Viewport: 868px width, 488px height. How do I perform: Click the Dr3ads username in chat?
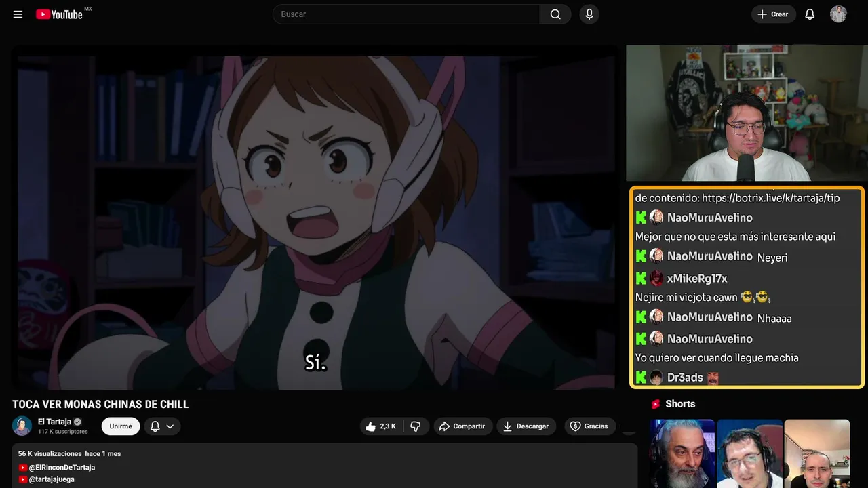[x=685, y=378]
